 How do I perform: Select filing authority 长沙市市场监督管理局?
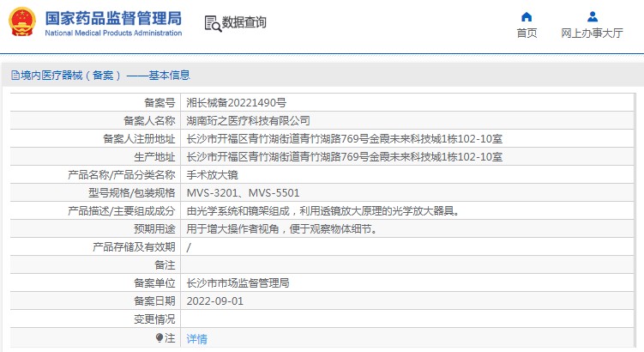point(238,283)
